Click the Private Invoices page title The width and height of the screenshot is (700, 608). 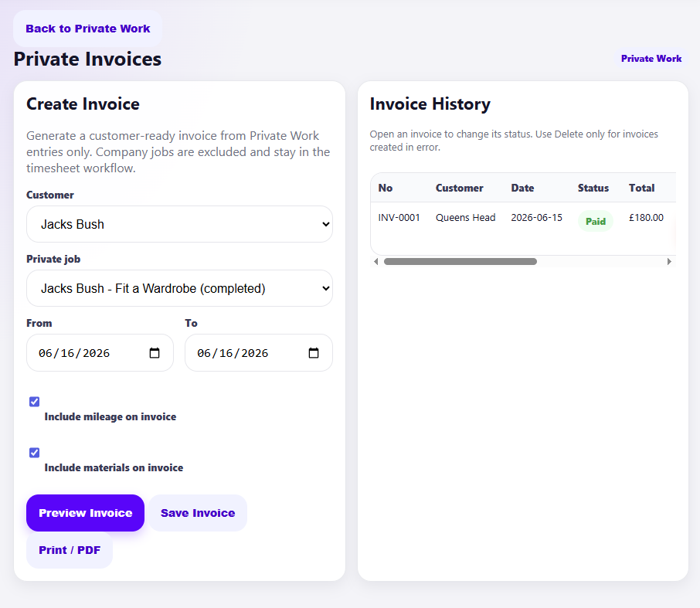87,59
